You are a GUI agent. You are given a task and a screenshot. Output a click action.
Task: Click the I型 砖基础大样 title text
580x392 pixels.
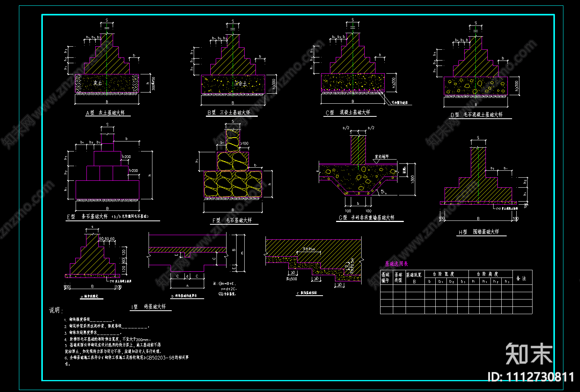click(149, 307)
